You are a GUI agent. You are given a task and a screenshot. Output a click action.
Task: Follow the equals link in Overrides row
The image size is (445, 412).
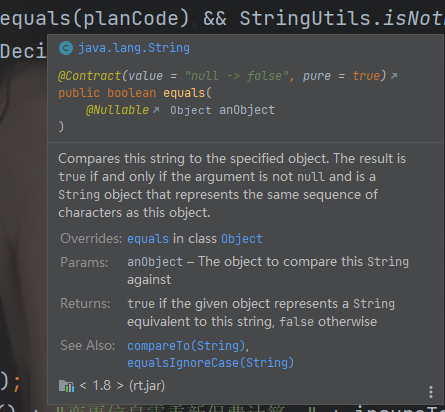pos(148,239)
